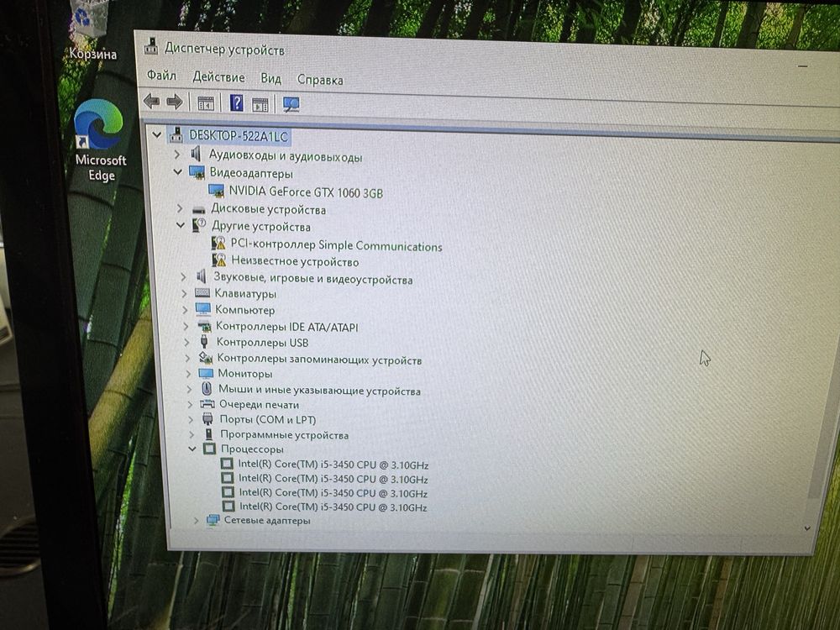The height and width of the screenshot is (630, 840).
Task: Expand the Дисковые устройства category
Action: pyautogui.click(x=180, y=207)
